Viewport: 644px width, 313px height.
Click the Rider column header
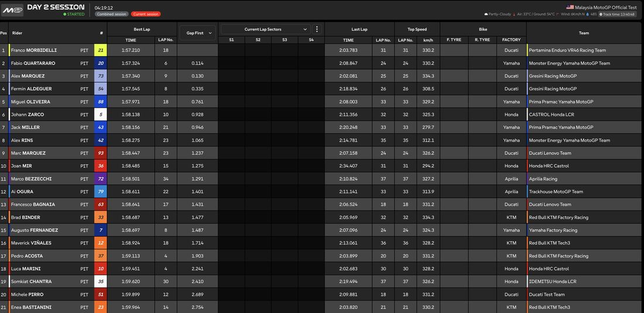tap(17, 33)
